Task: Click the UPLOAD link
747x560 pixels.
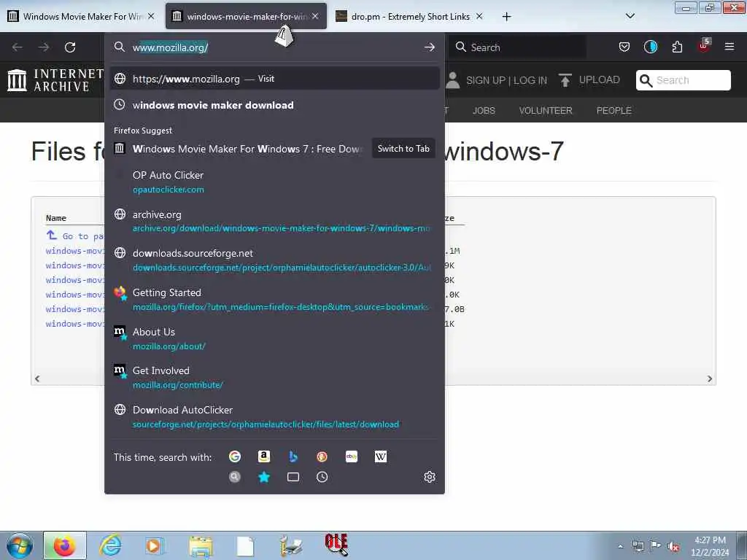Action: point(600,80)
